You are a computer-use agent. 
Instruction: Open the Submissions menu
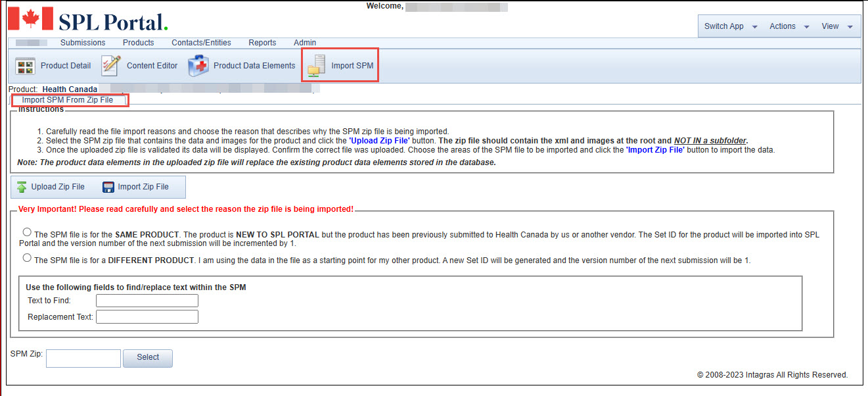click(x=83, y=43)
